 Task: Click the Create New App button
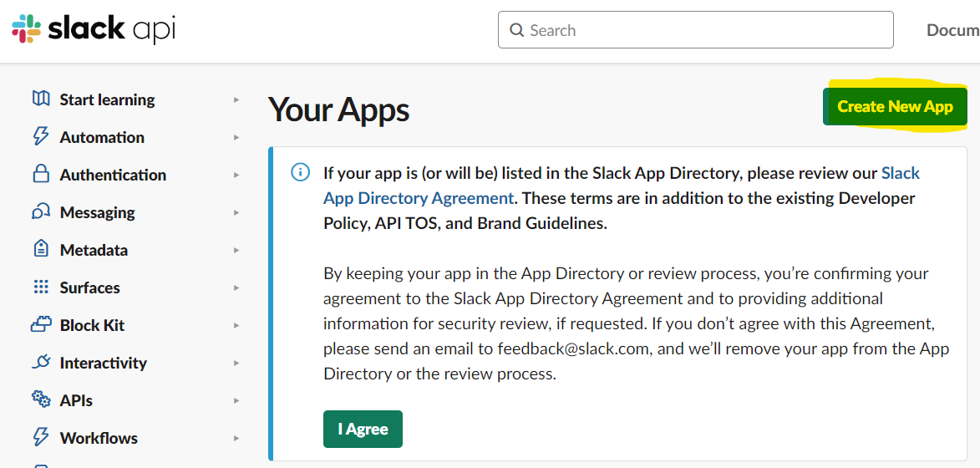[x=895, y=107]
